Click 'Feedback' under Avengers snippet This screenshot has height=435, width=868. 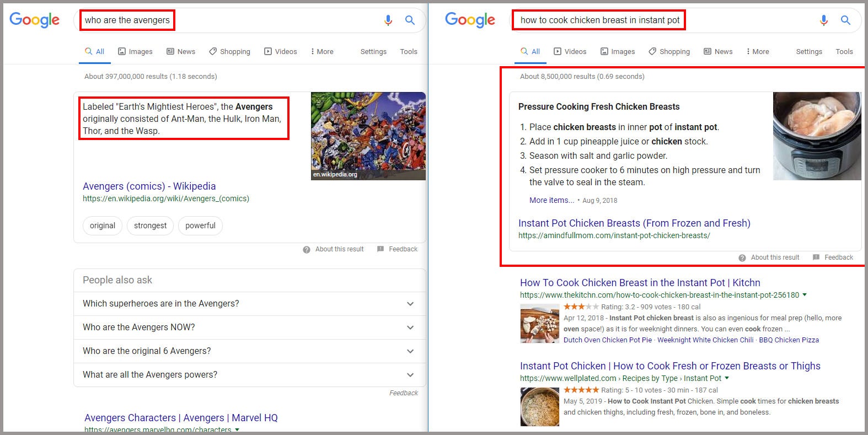click(403, 249)
